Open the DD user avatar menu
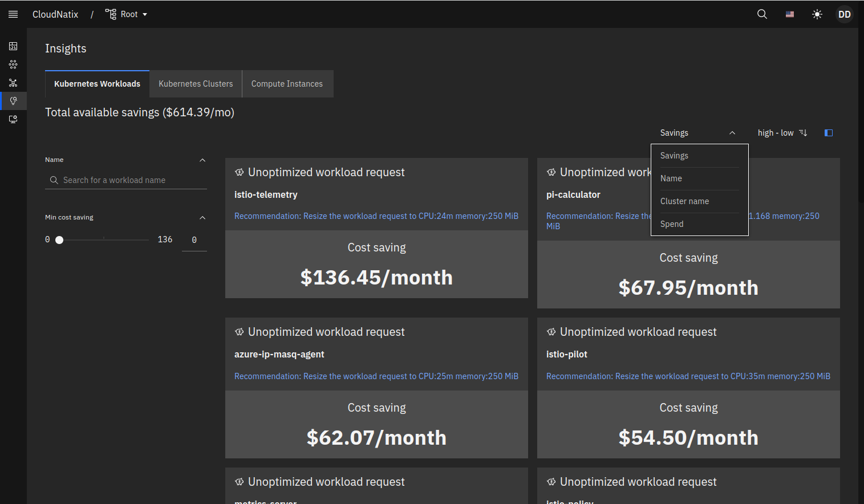 (845, 14)
